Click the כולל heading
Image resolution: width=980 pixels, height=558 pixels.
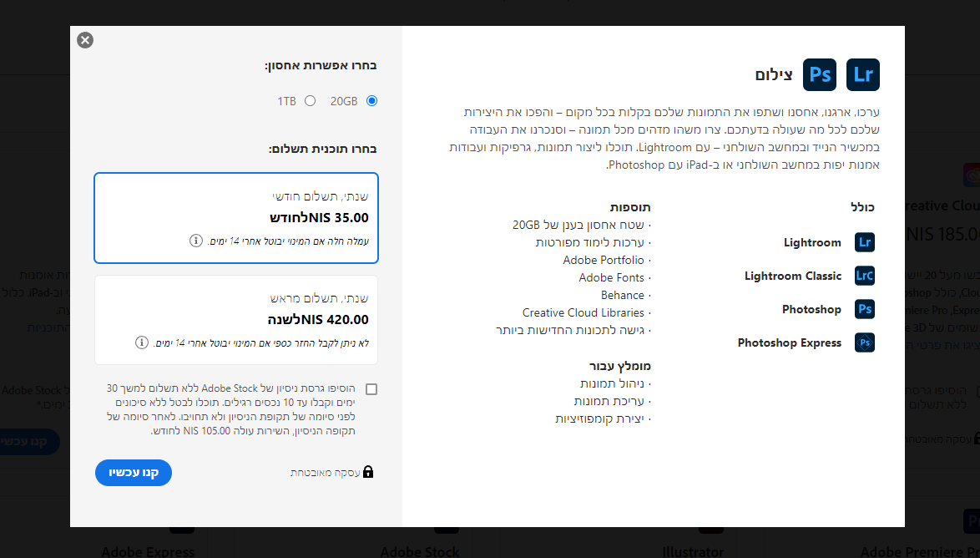861,207
